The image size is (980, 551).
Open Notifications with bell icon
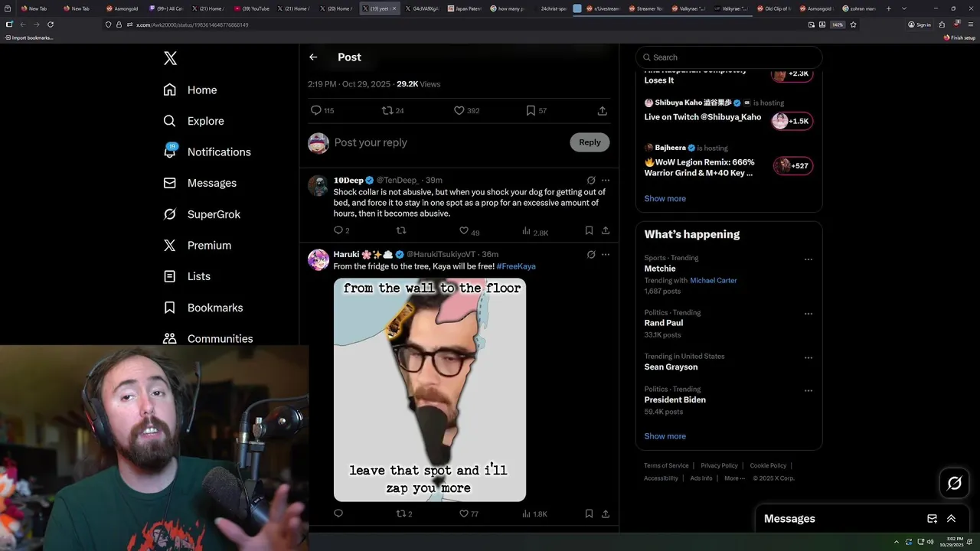207,152
